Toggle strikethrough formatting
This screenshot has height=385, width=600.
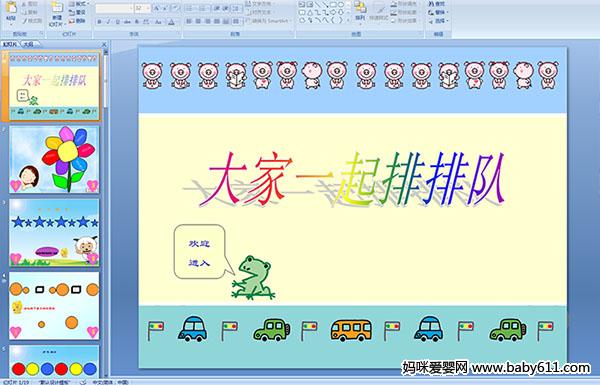[127, 22]
